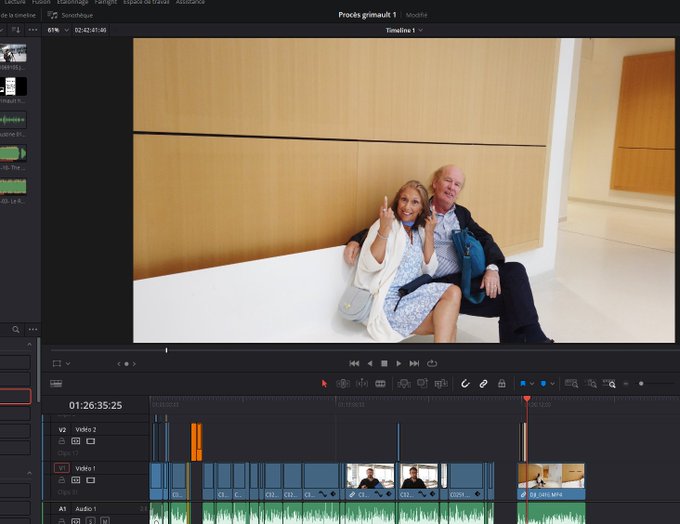Click the V1 destination control

pos(62,468)
